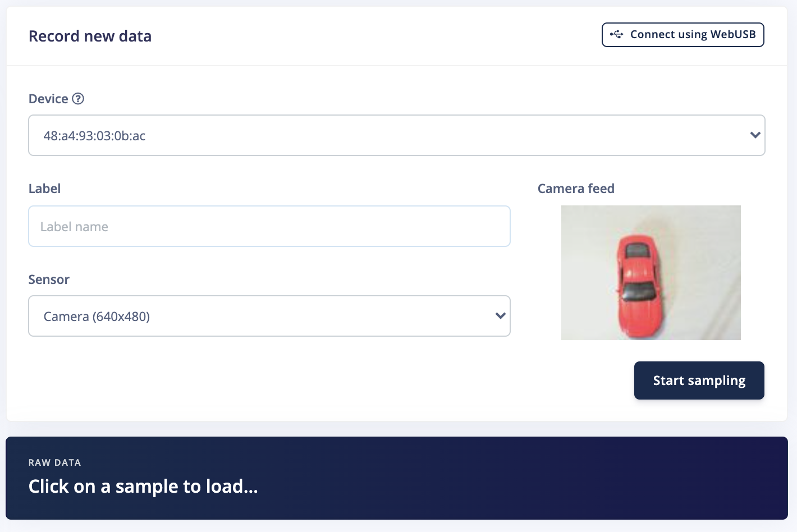The width and height of the screenshot is (797, 532).
Task: Select the Camera (640x480) sensor entry
Action: (x=97, y=315)
